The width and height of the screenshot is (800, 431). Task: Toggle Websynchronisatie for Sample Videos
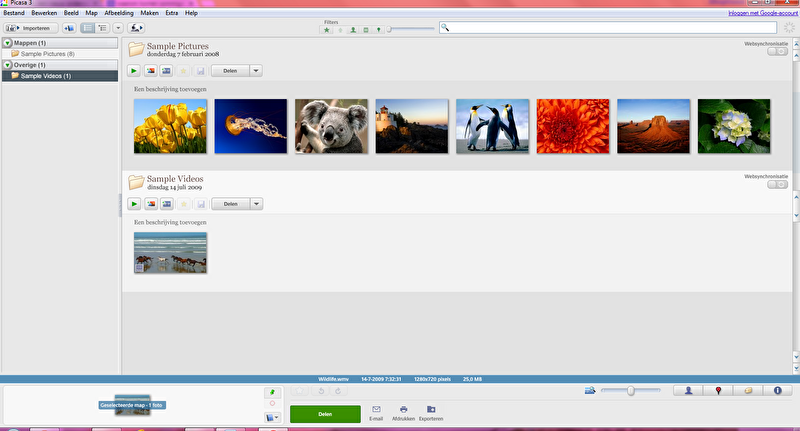tap(777, 184)
